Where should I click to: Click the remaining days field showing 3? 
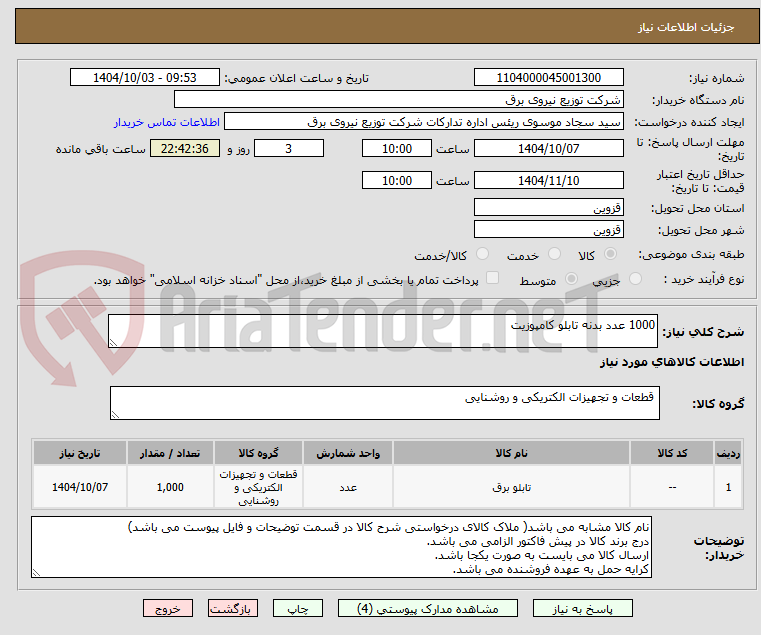tap(289, 148)
